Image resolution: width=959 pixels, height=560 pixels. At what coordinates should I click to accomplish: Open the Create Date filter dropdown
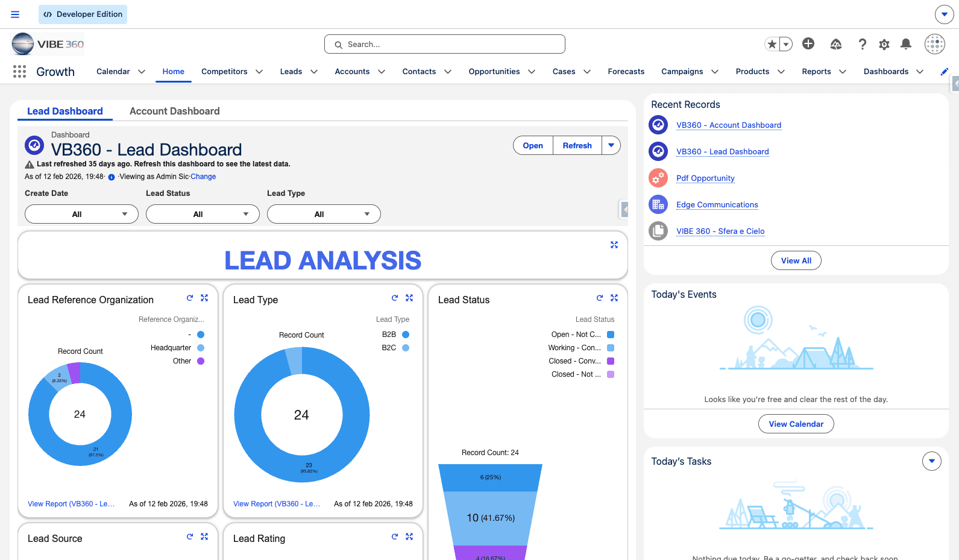(81, 214)
